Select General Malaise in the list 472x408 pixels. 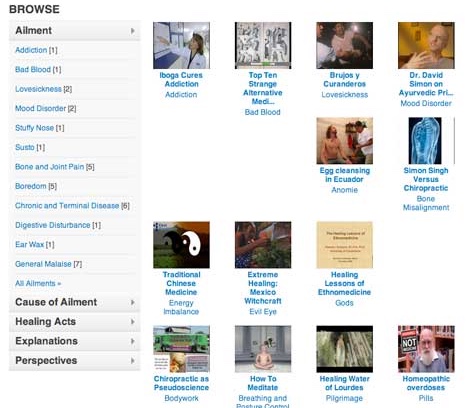point(43,264)
